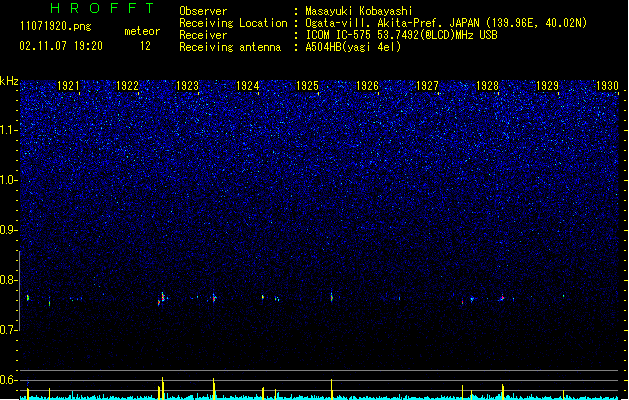Click the 1923 time marker
629x400 pixels.
click(187, 86)
